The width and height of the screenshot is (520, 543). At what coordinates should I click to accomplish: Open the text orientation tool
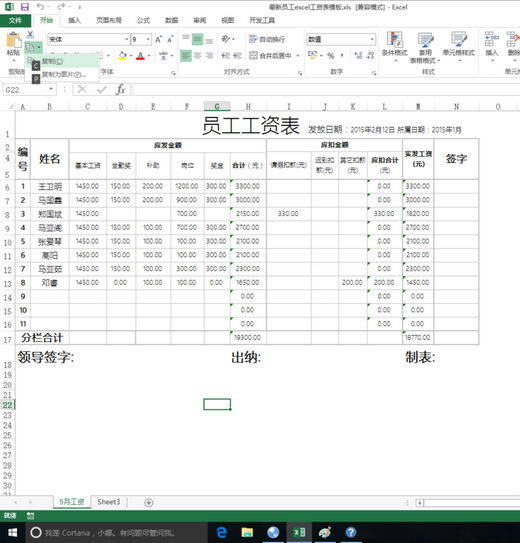coord(227,39)
